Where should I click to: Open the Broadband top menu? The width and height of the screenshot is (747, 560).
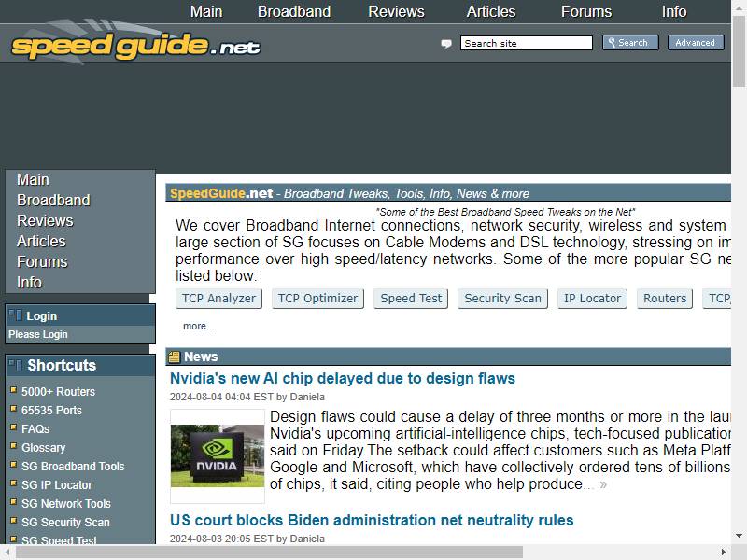[x=294, y=11]
